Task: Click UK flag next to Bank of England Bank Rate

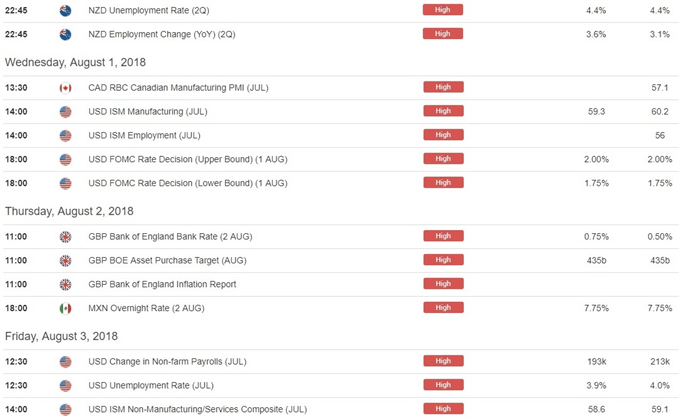Action: [65, 237]
